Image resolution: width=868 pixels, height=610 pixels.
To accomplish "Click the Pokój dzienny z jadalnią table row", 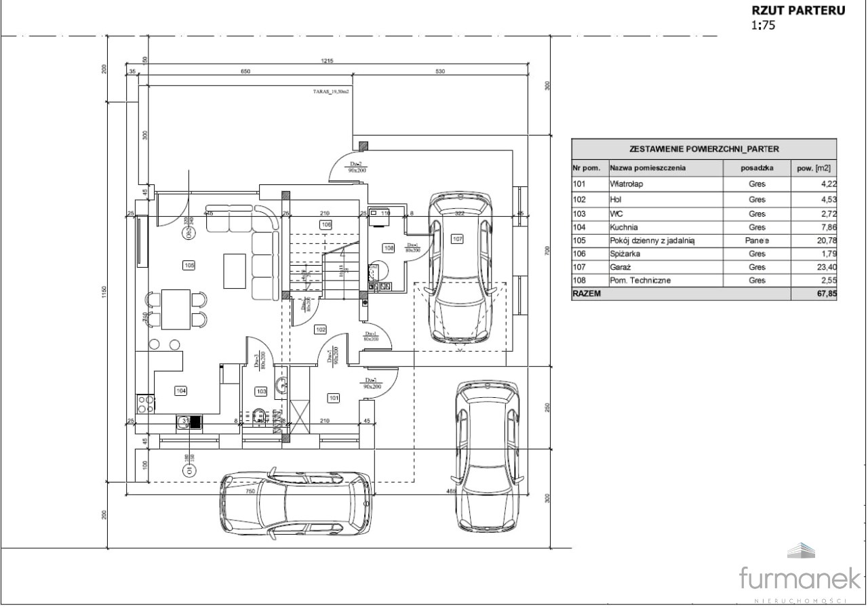I will [x=704, y=240].
